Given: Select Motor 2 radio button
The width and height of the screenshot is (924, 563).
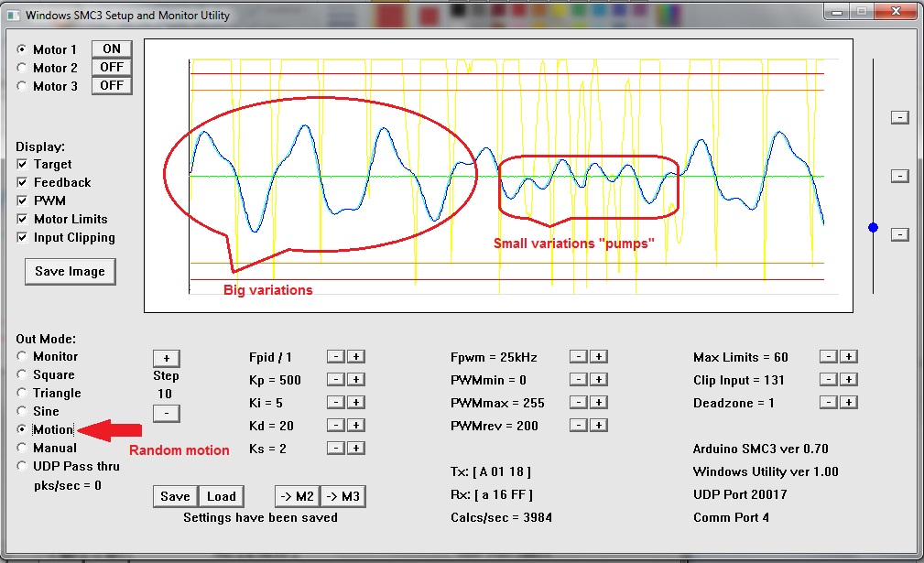Looking at the screenshot, I should click(22, 68).
